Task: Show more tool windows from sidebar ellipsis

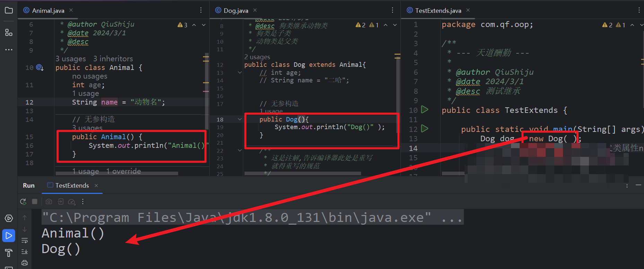Action: 9,50
